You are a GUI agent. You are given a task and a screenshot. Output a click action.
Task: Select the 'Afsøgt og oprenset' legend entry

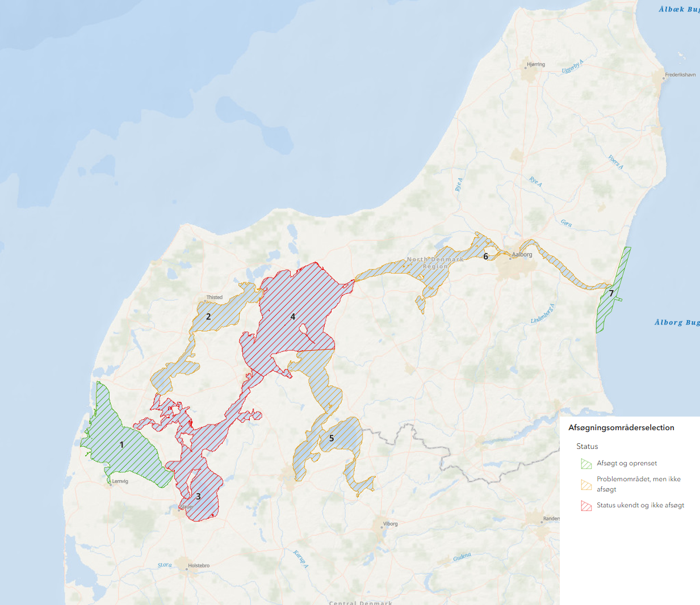[627, 463]
